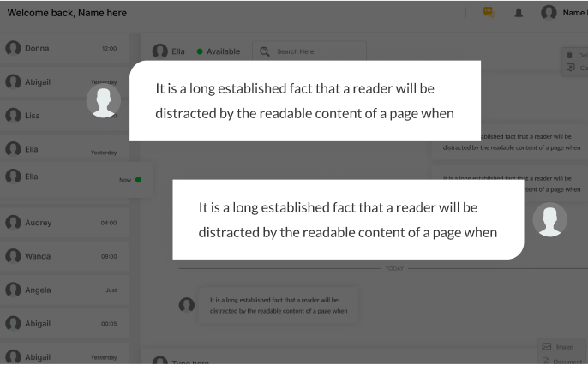Open the Ella conversation marked Yesterday
The height and width of the screenshot is (365, 588).
click(64, 149)
